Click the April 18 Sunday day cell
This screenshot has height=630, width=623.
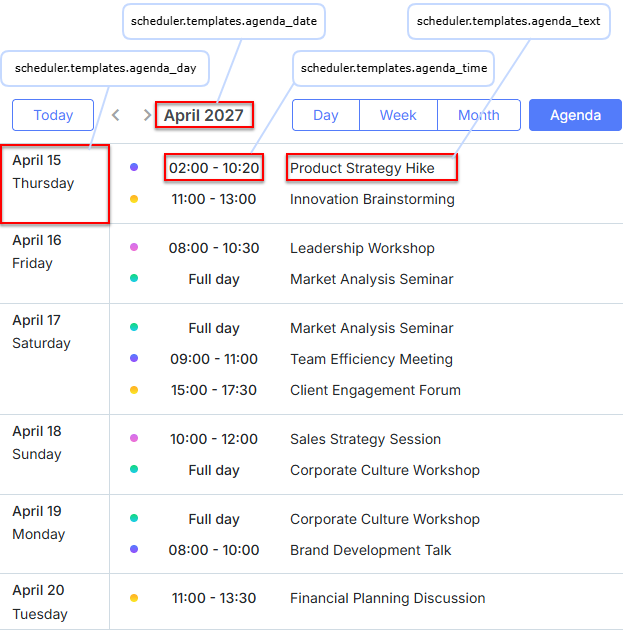click(55, 454)
